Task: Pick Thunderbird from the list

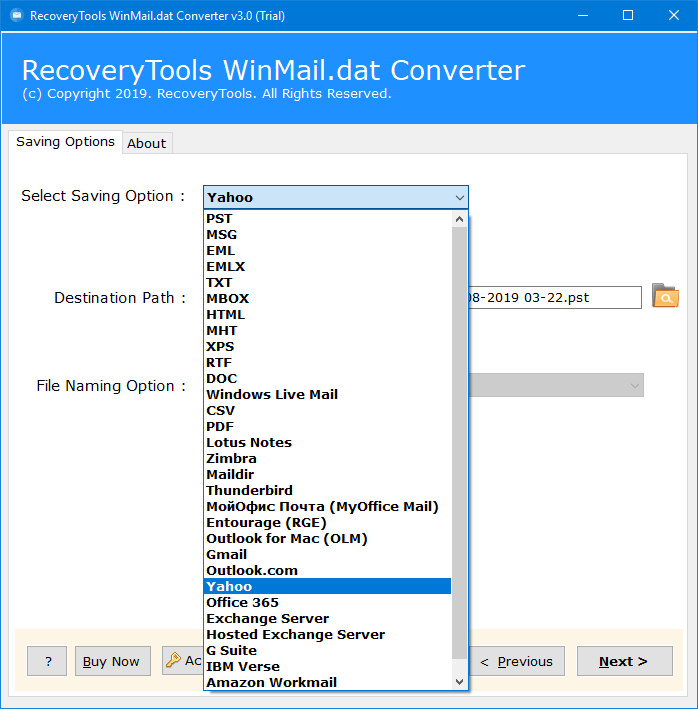Action: (327, 490)
